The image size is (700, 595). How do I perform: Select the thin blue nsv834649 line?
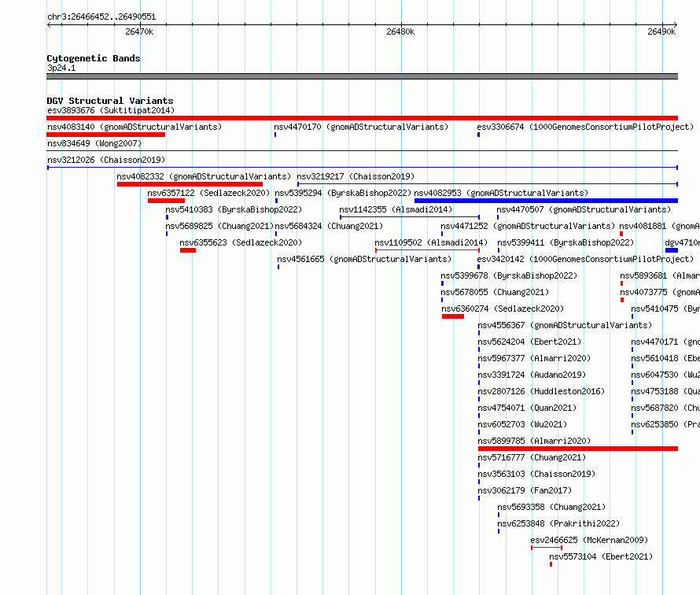click(x=362, y=151)
